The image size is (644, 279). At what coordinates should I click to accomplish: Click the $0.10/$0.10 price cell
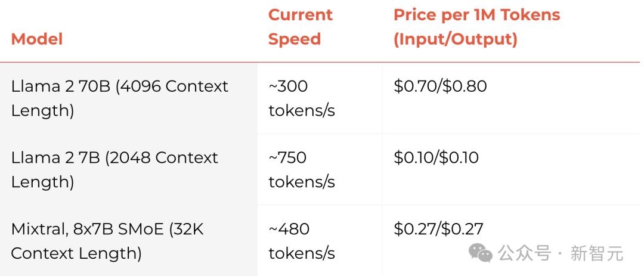[x=436, y=158]
